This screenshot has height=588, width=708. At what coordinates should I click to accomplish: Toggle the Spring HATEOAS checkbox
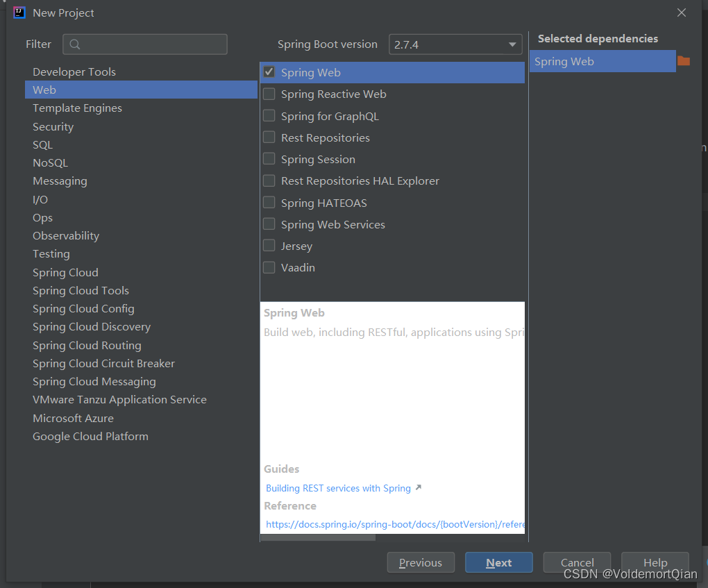[269, 202]
